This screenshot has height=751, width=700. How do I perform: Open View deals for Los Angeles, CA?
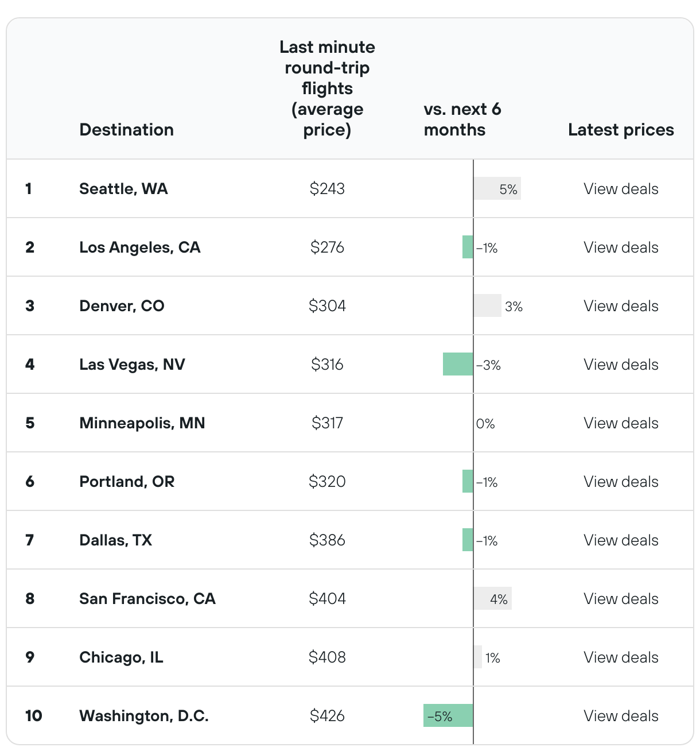pos(621,247)
